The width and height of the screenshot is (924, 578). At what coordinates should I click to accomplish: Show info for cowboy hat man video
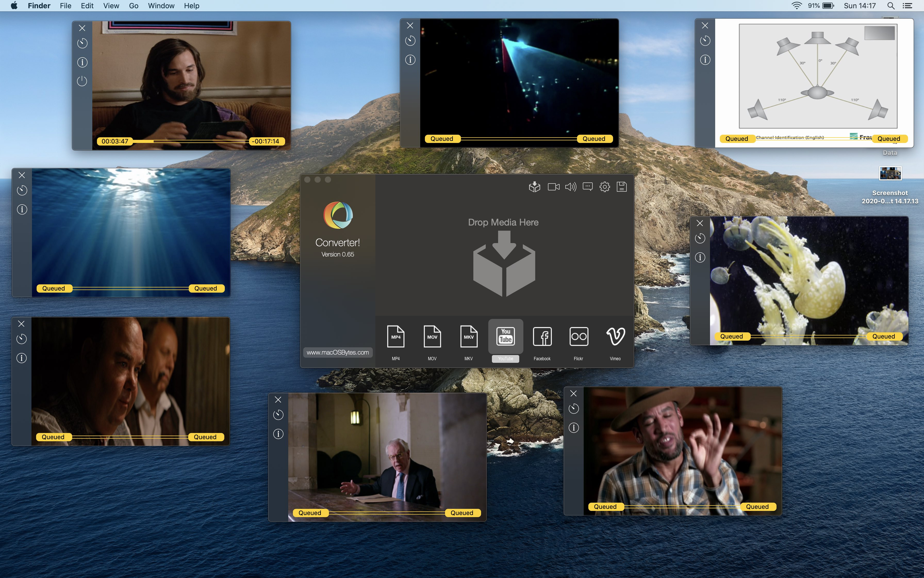click(573, 428)
